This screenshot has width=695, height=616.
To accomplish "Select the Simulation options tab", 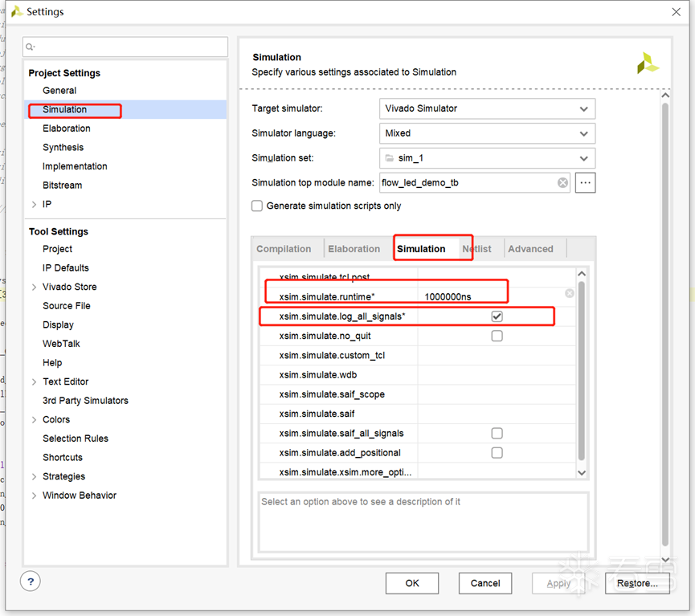I will (x=421, y=249).
